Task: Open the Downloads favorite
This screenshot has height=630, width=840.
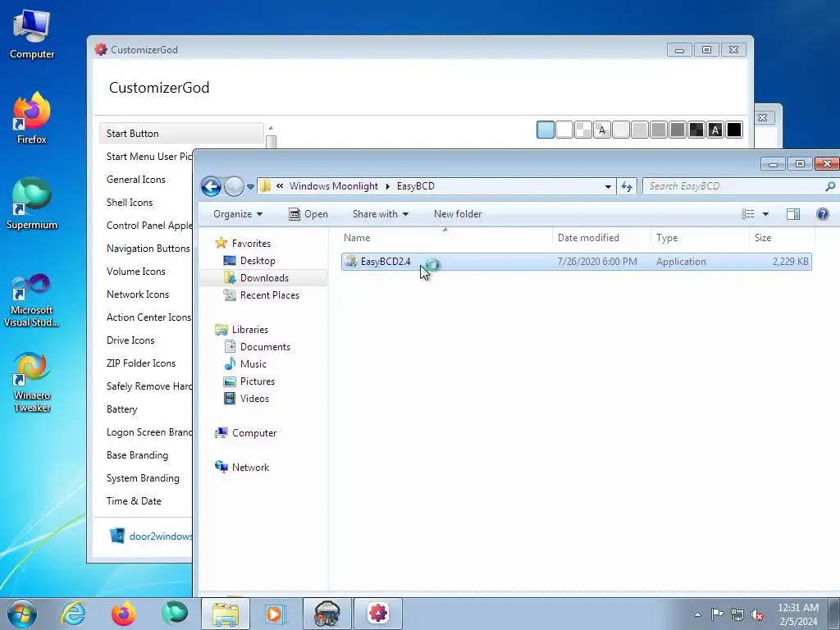Action: (x=264, y=278)
